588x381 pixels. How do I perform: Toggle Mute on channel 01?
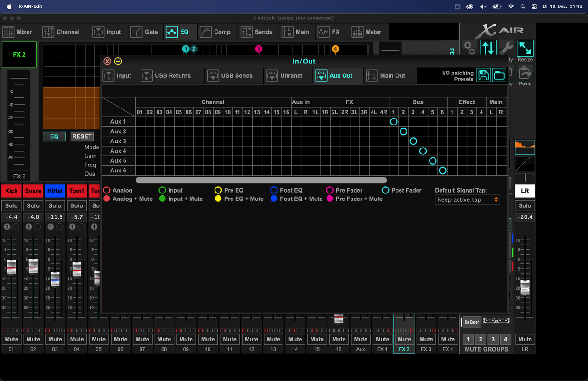[x=11, y=339]
